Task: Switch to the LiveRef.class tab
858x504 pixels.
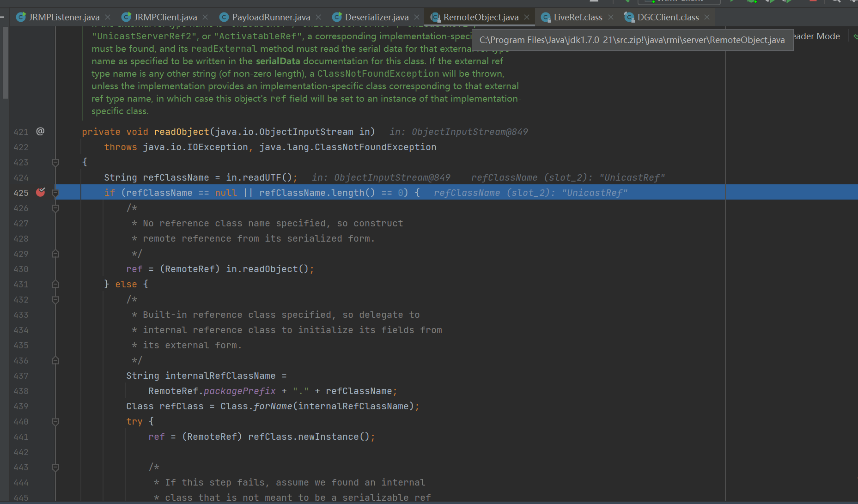Action: click(x=578, y=17)
